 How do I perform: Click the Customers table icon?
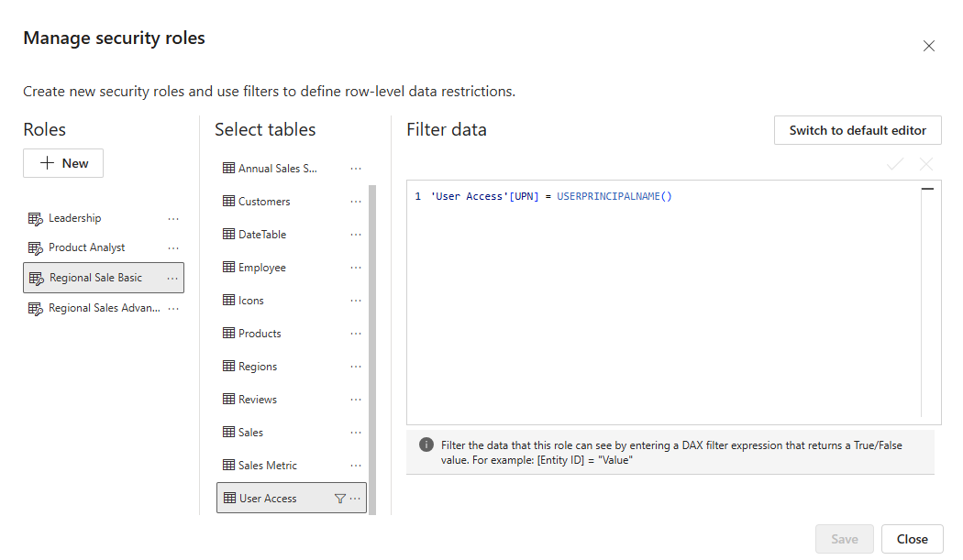click(x=228, y=201)
